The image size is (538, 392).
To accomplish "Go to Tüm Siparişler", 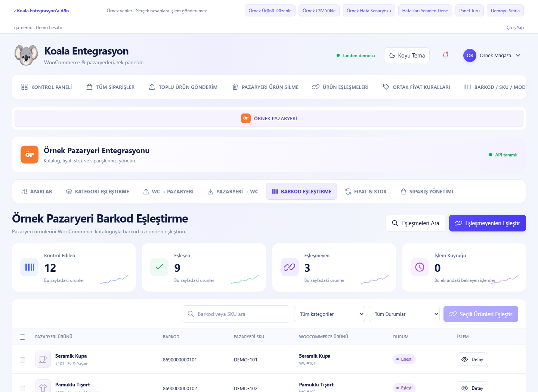I will click(x=111, y=87).
